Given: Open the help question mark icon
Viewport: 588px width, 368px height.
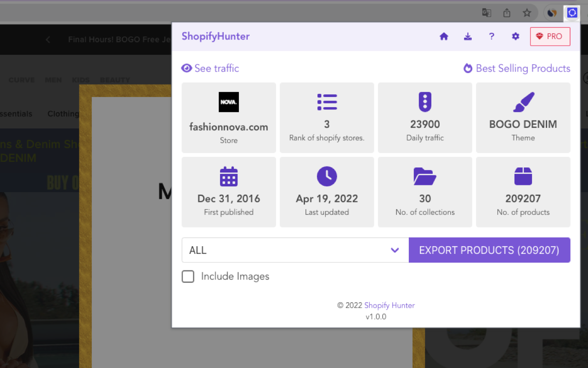Looking at the screenshot, I should pos(492,36).
